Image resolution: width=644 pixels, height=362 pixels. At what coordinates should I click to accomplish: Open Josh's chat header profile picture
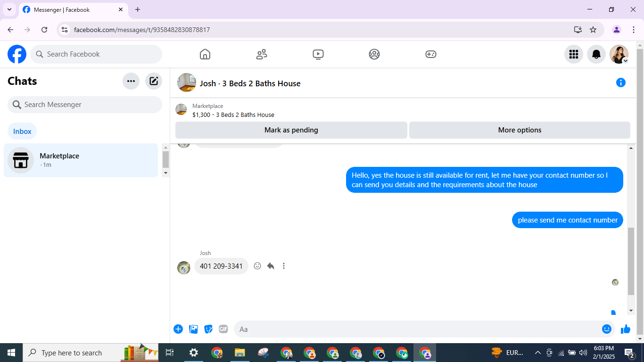tap(187, 83)
